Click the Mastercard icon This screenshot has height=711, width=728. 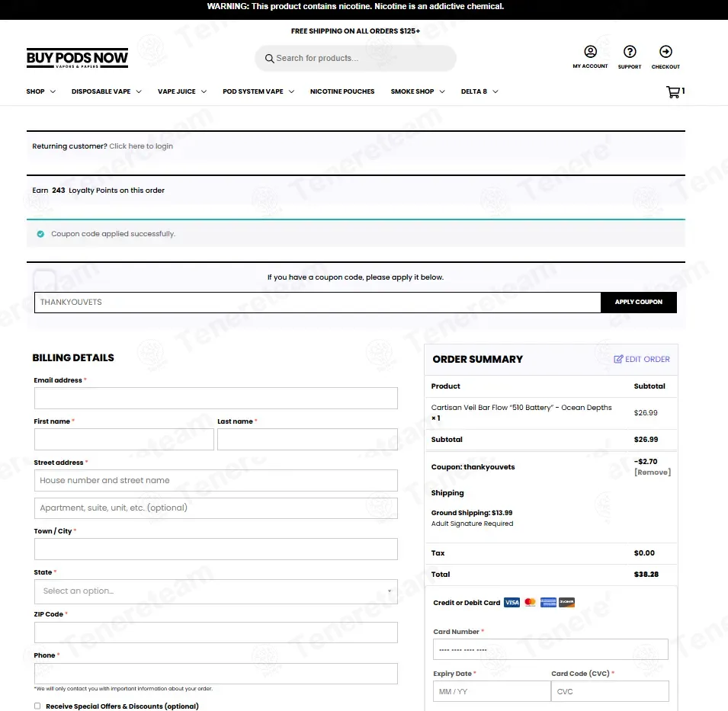tap(530, 602)
